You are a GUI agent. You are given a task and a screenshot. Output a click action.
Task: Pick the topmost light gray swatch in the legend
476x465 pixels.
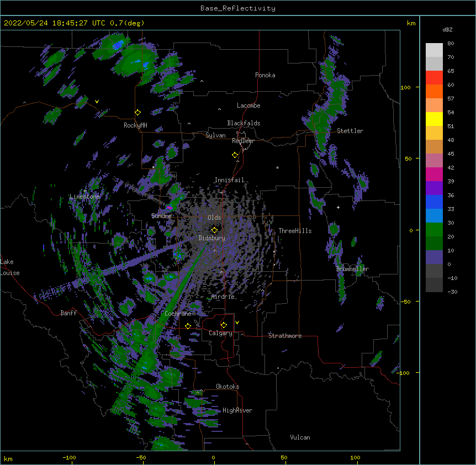434,50
